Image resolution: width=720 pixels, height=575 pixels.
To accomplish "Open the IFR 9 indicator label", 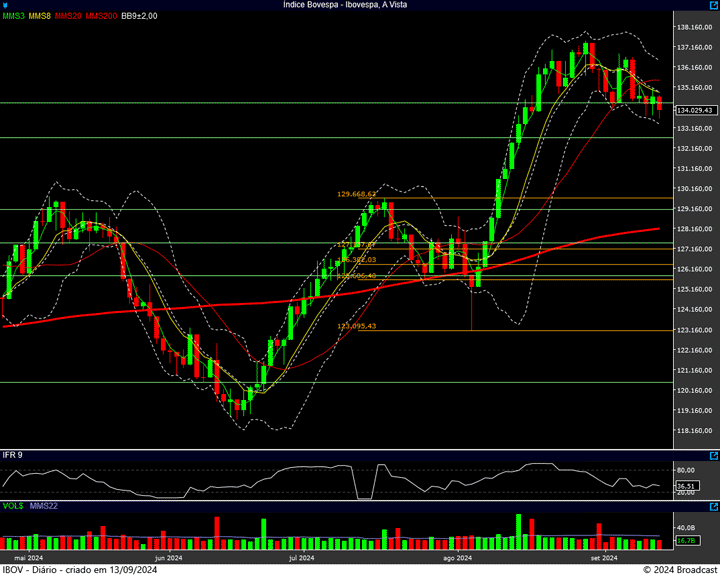I will [11, 455].
